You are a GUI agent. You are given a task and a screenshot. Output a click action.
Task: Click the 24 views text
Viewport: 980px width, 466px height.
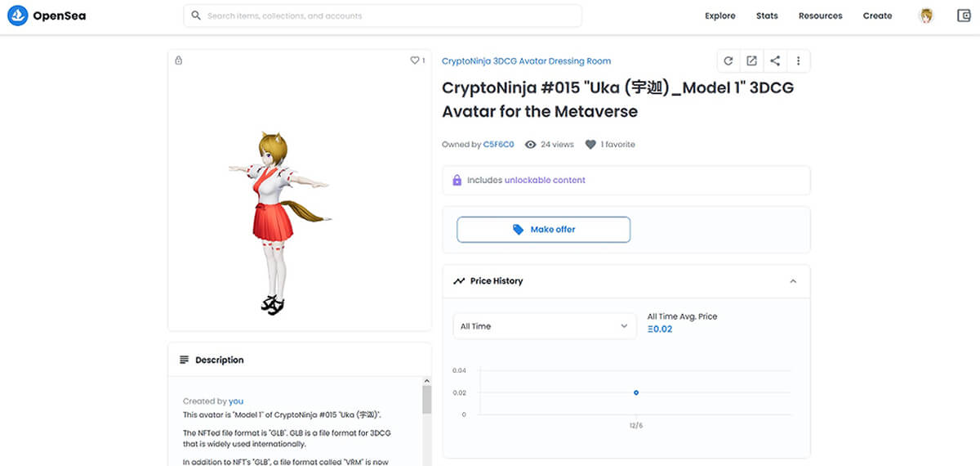[558, 145]
